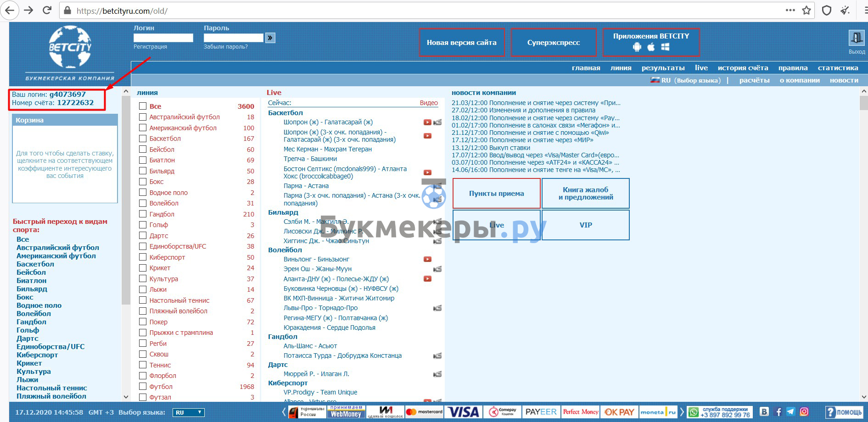
Task: Open the Instagram icon in footer
Action: coord(804,412)
